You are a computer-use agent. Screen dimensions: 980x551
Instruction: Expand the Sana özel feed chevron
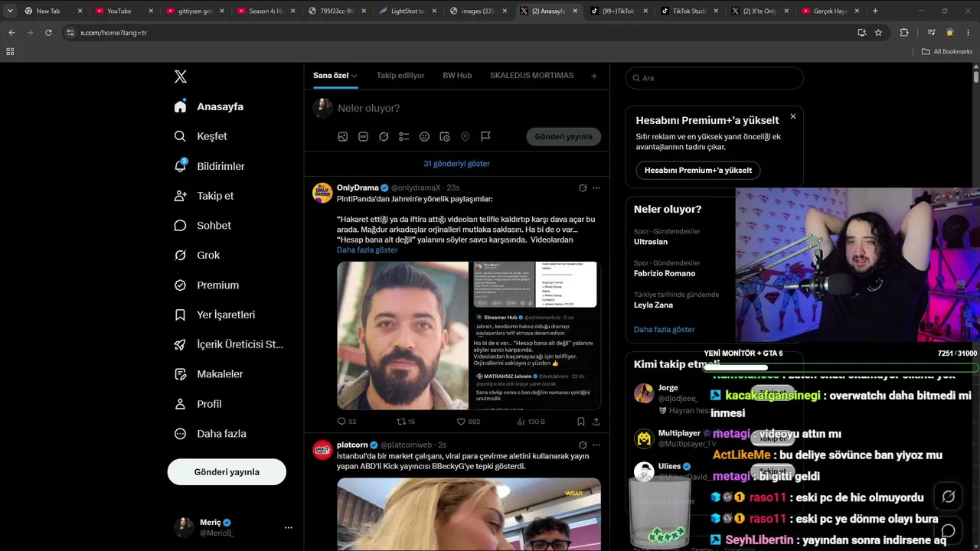tap(354, 76)
